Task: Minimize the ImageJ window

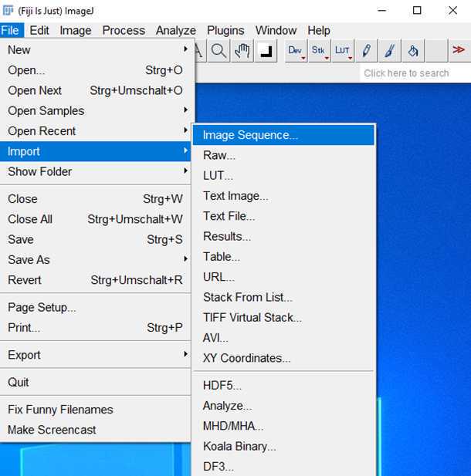Action: coord(381,11)
